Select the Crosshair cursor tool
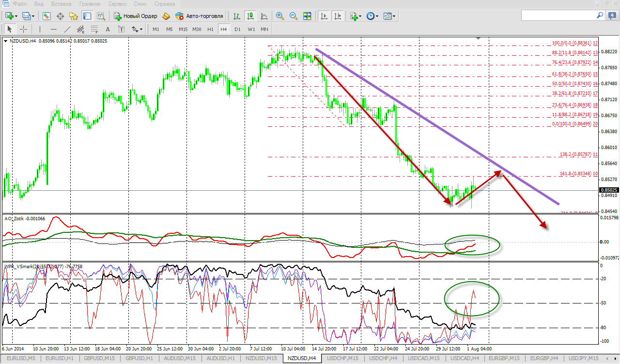This screenshot has height=364, width=620. point(23,29)
